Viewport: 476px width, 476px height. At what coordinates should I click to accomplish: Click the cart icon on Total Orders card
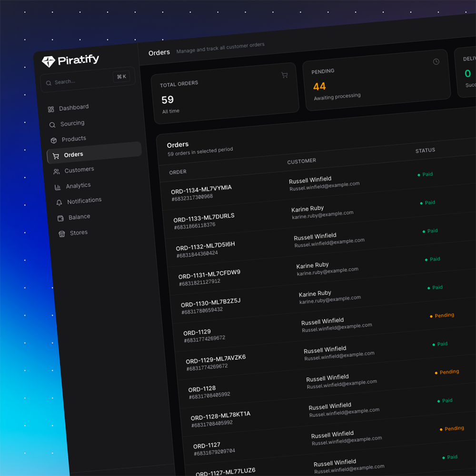(285, 75)
